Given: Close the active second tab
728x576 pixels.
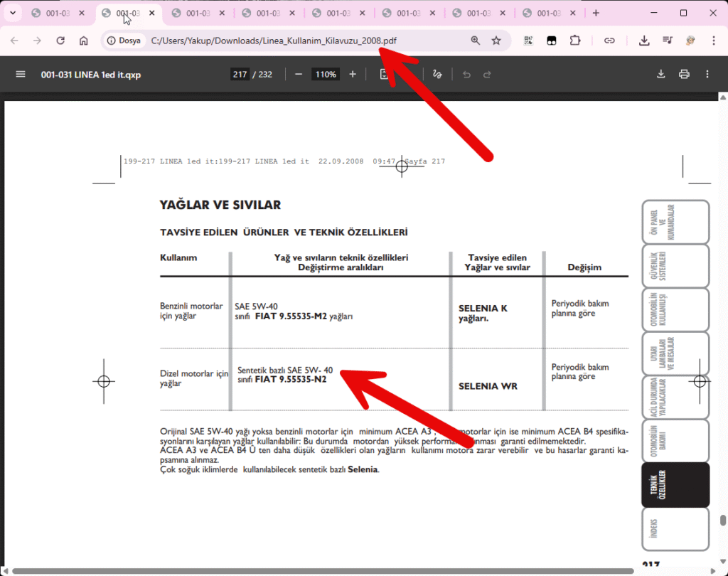Looking at the screenshot, I should [x=151, y=13].
